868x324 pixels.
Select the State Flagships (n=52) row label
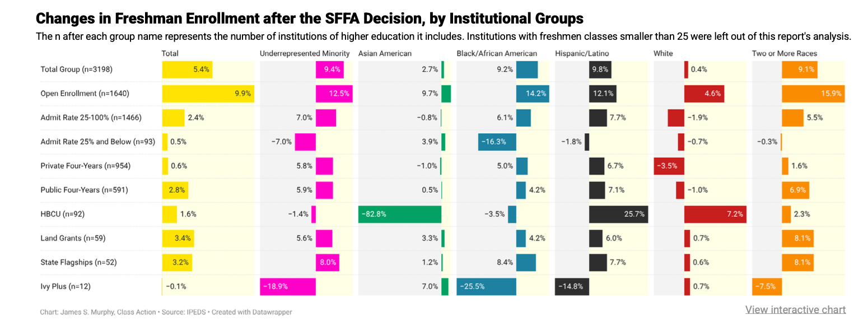tap(78, 262)
